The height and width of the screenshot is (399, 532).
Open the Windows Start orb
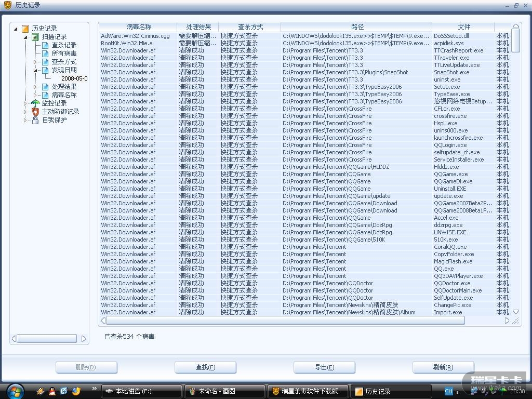tap(15, 392)
